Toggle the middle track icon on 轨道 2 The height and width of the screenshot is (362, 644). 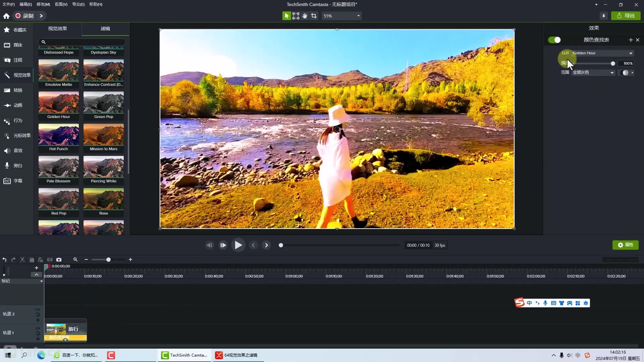pos(38,314)
